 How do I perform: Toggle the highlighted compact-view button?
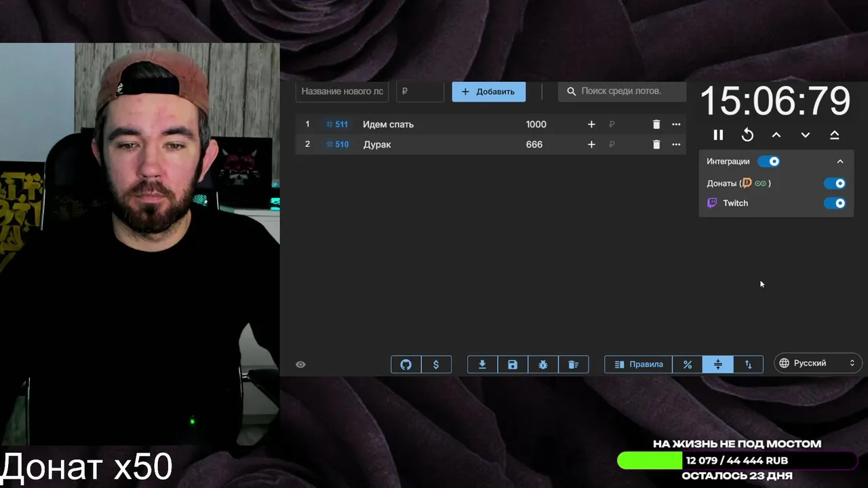[718, 365]
